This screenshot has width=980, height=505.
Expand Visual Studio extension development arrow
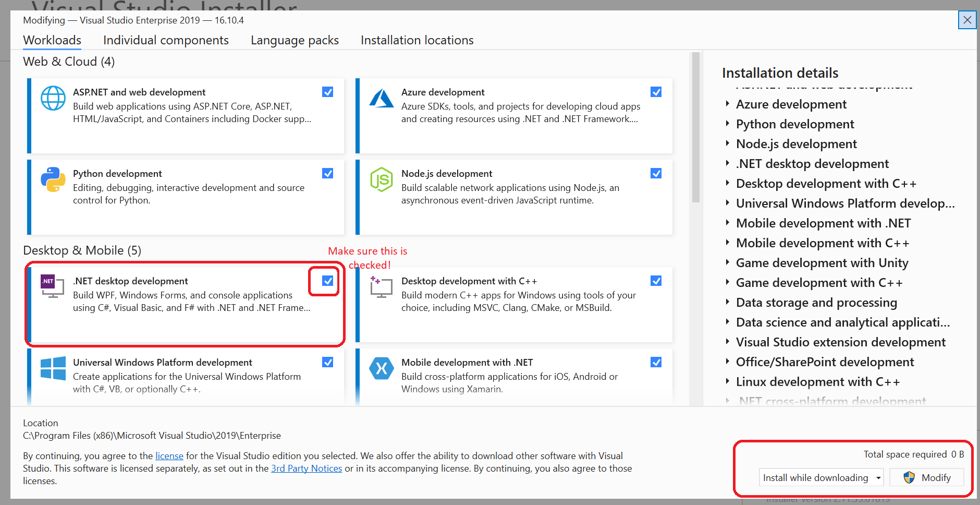click(727, 342)
